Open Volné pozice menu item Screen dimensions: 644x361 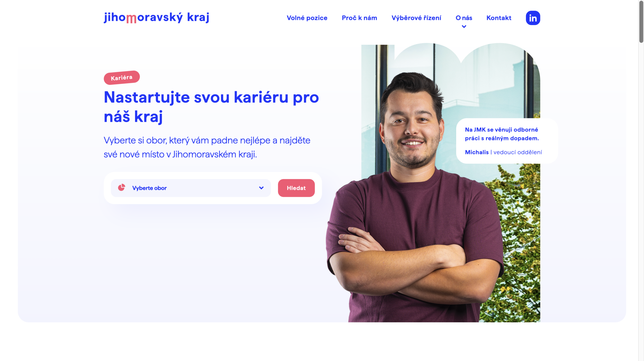click(x=307, y=18)
